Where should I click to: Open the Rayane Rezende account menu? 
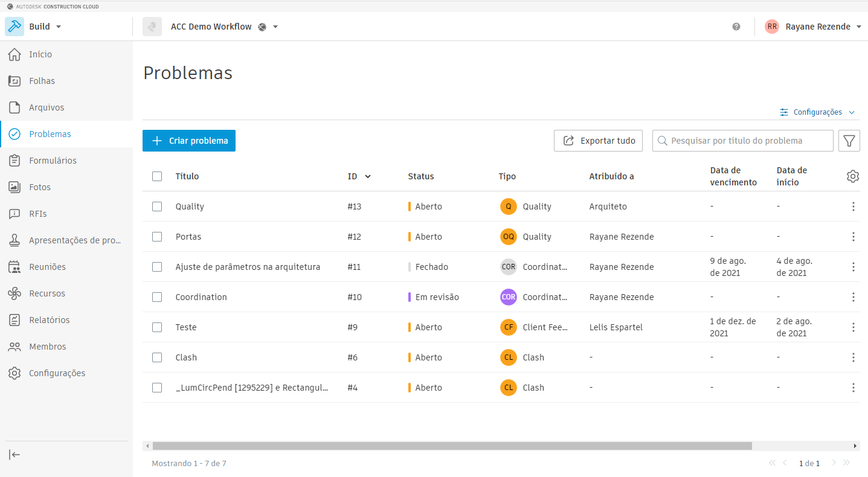(x=812, y=27)
